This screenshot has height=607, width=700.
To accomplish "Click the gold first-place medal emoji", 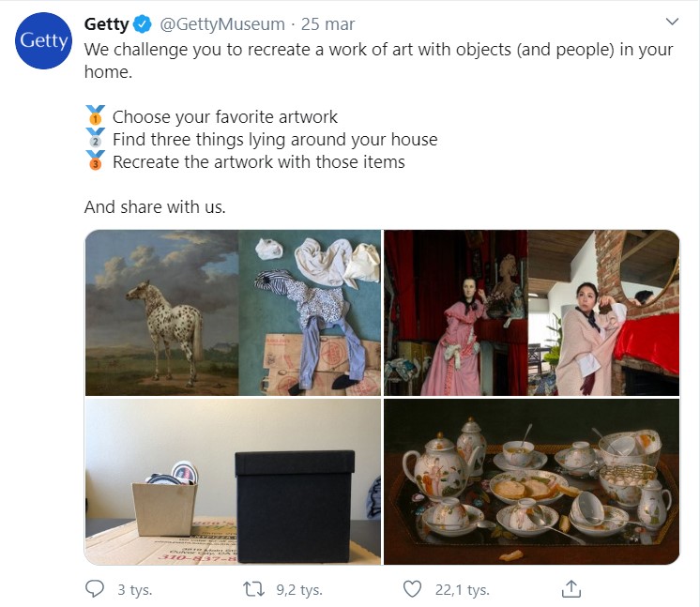I will [x=95, y=115].
